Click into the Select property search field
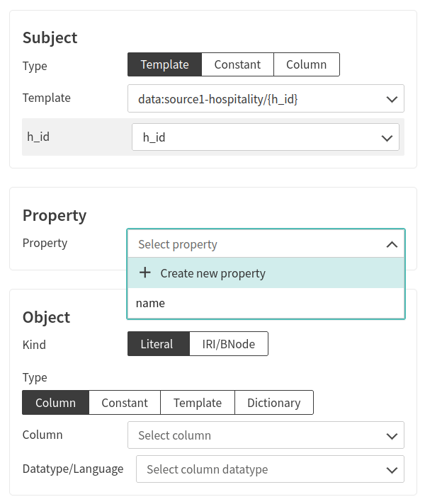The width and height of the screenshot is (425, 504). (248, 244)
